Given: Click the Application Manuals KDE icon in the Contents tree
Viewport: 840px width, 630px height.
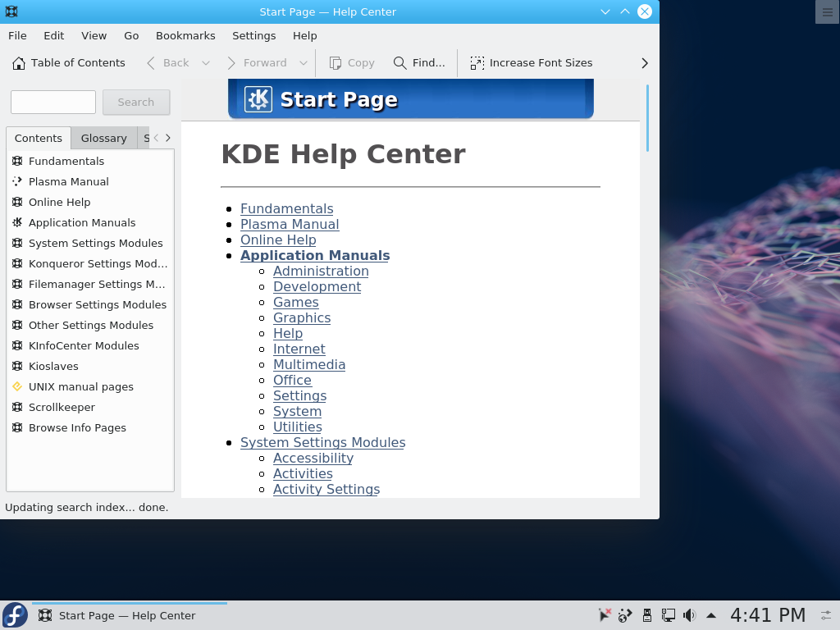Looking at the screenshot, I should click(18, 222).
